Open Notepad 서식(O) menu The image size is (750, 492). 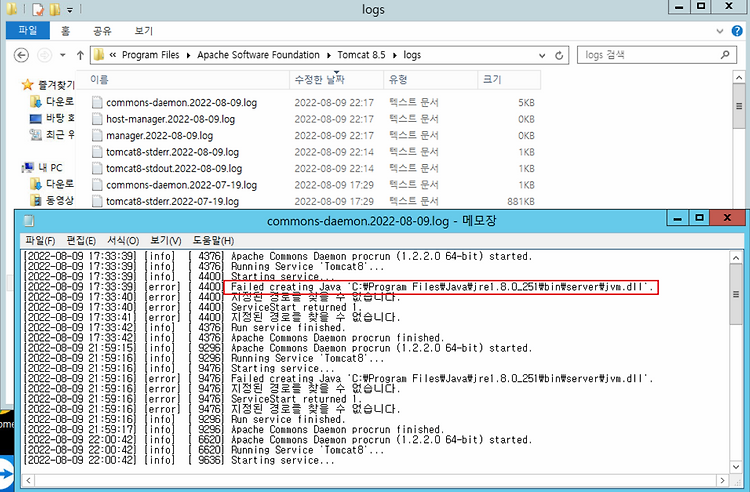tap(123, 241)
